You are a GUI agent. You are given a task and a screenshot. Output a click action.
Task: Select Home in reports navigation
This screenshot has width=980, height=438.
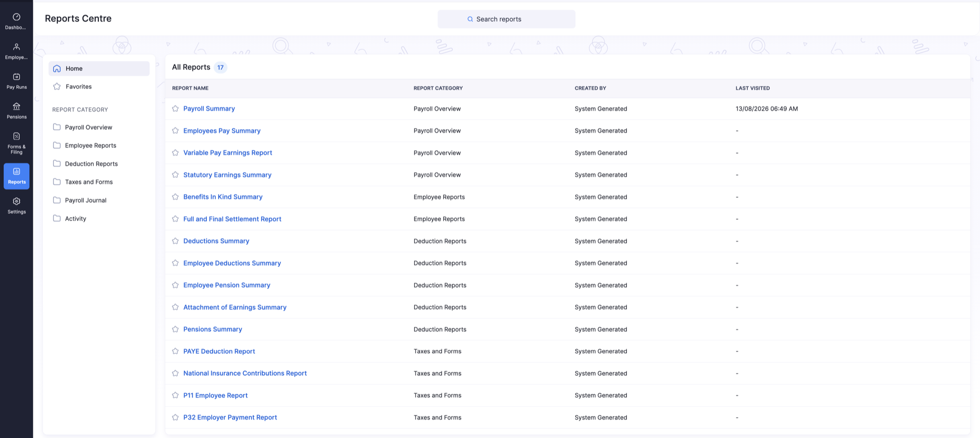(99, 69)
